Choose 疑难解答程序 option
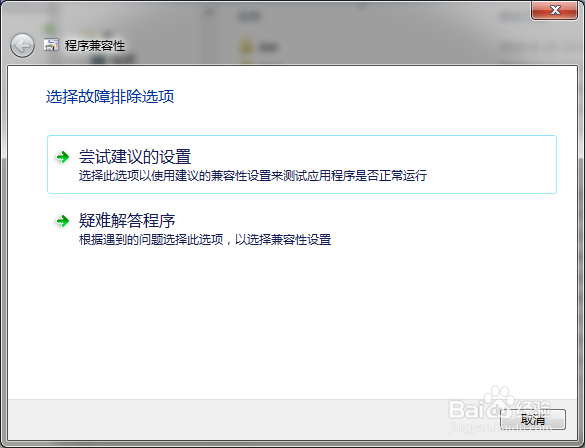Screen dimensions: 585x448 302,229
